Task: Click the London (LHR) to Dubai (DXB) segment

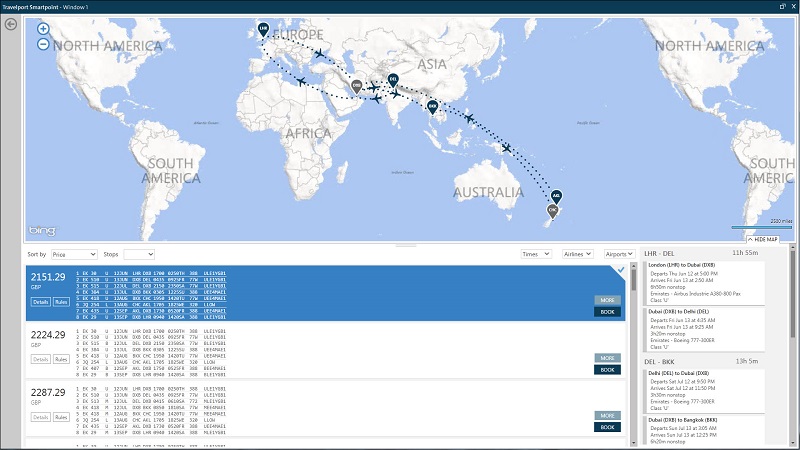Action: tap(704, 283)
